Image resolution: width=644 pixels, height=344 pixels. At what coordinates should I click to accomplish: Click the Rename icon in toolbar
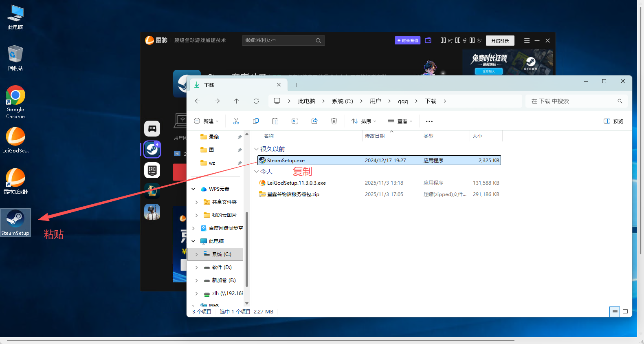(x=295, y=121)
